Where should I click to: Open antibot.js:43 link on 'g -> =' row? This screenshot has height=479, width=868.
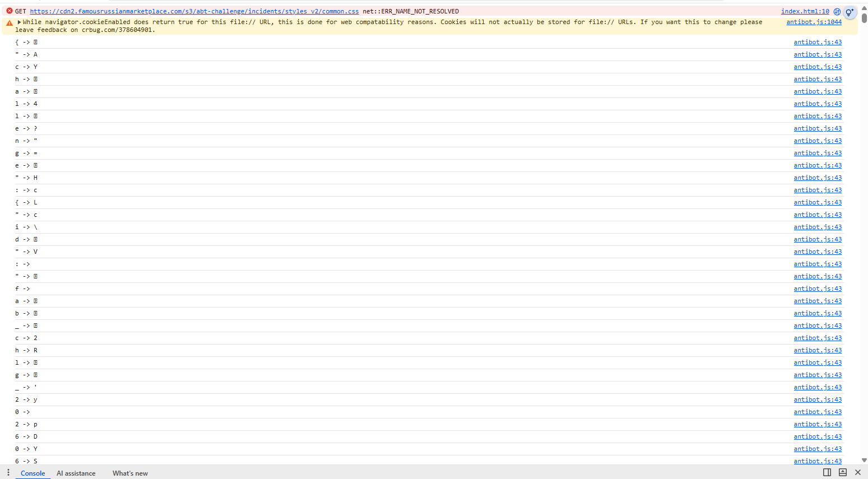(818, 153)
